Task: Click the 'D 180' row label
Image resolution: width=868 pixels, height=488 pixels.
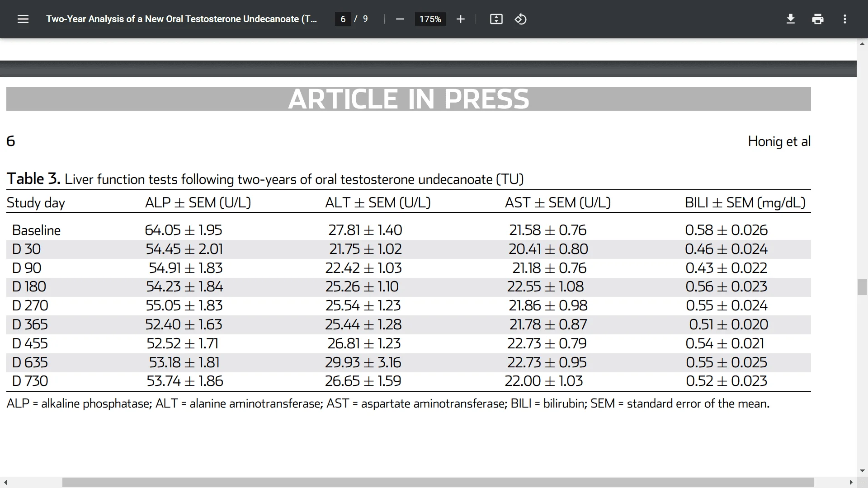Action: [x=29, y=287]
